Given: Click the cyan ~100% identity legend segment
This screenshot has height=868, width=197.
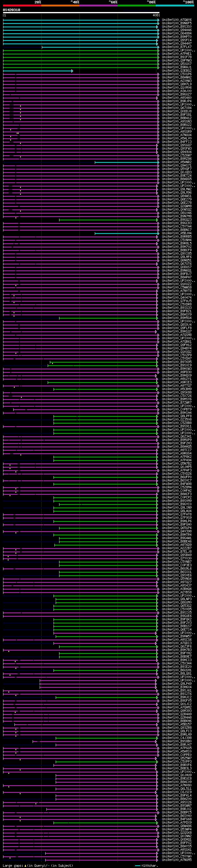Looking at the screenshot, I should pyautogui.click(x=175, y=6).
